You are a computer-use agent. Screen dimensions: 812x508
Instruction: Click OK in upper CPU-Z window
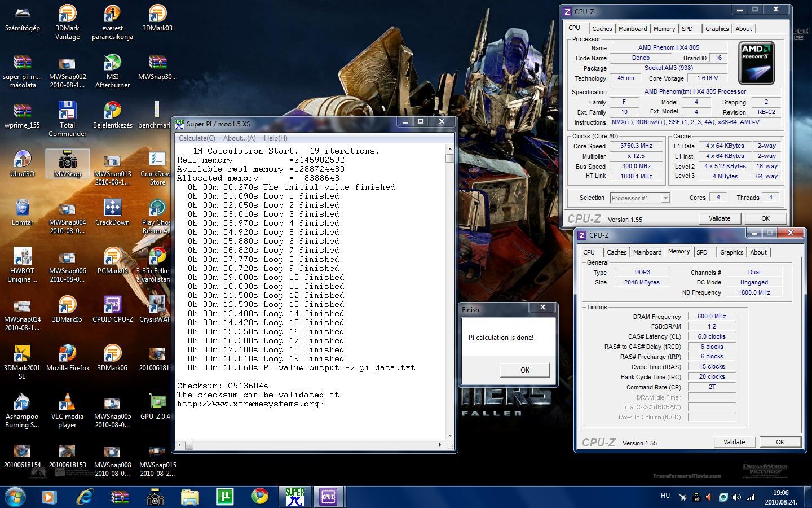(765, 218)
